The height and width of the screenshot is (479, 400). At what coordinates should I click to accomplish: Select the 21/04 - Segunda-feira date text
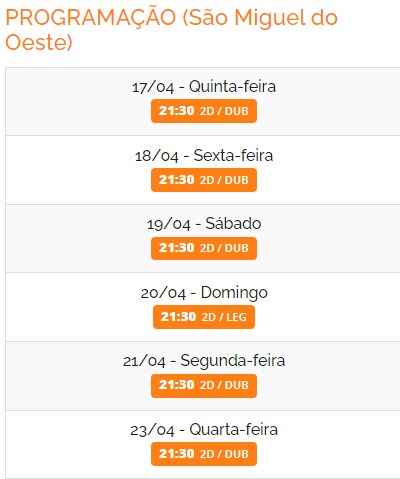[204, 361]
